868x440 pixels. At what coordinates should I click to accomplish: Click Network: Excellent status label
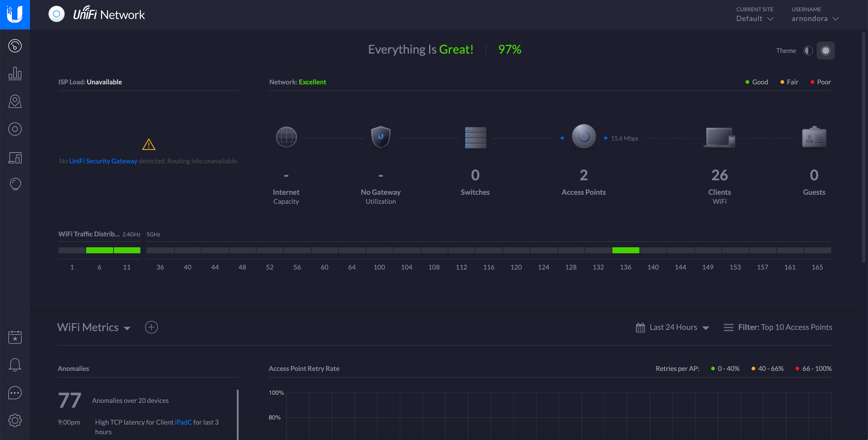[x=298, y=82]
